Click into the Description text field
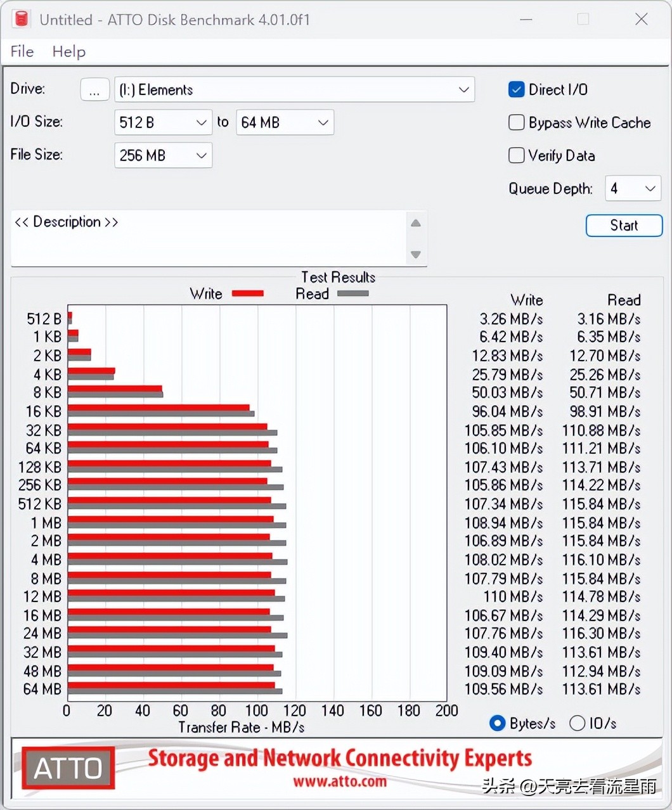 [209, 238]
